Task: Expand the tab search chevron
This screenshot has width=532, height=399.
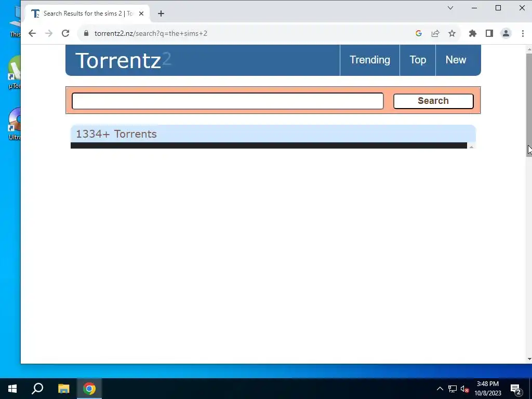Action: pos(450,8)
